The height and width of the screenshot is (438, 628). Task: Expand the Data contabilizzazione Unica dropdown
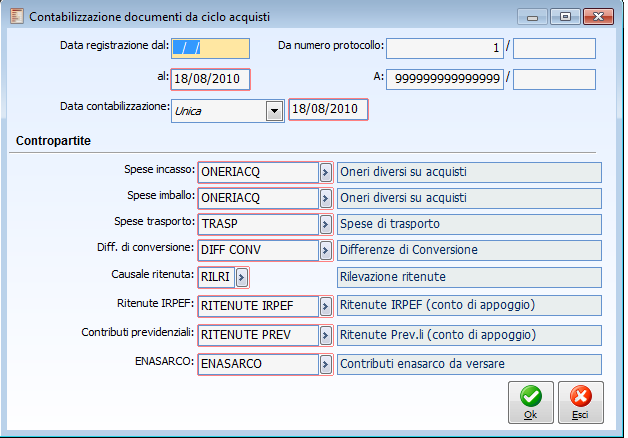(274, 111)
